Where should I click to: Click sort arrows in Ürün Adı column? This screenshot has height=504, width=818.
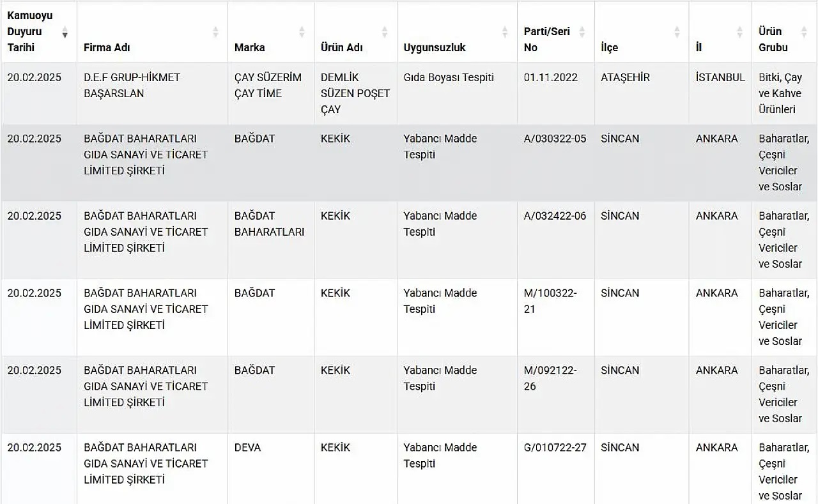385,31
